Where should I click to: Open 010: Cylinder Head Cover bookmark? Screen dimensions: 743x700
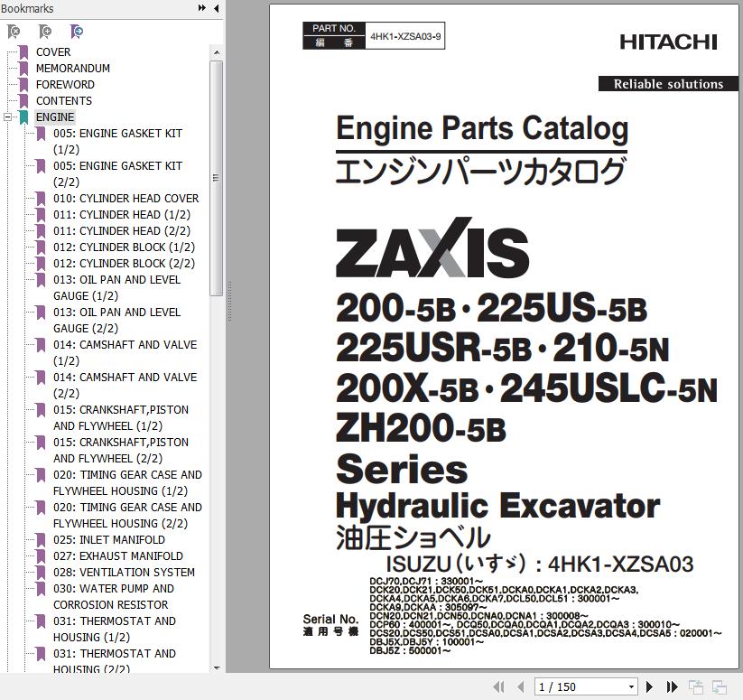coord(126,198)
